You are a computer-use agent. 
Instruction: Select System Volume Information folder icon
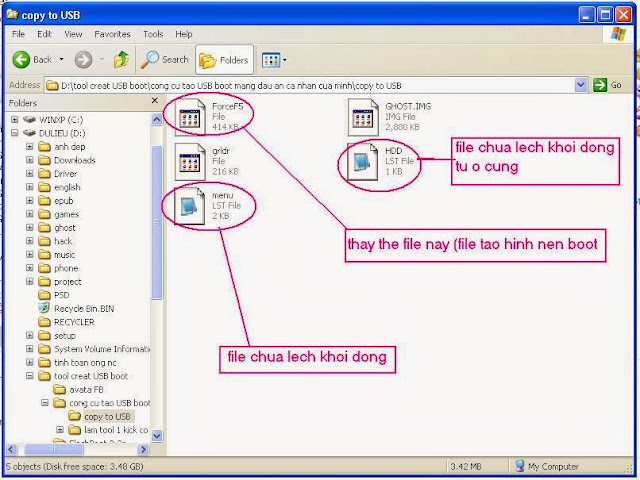click(x=44, y=349)
